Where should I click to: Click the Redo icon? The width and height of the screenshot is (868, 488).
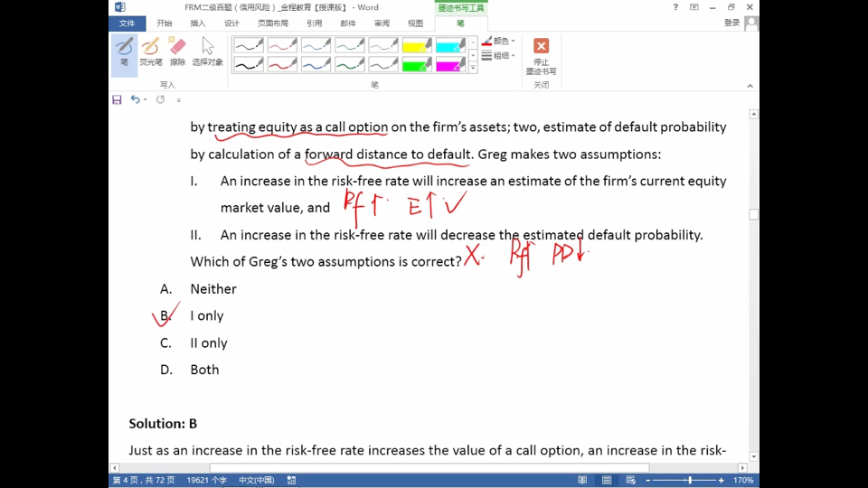tap(161, 99)
